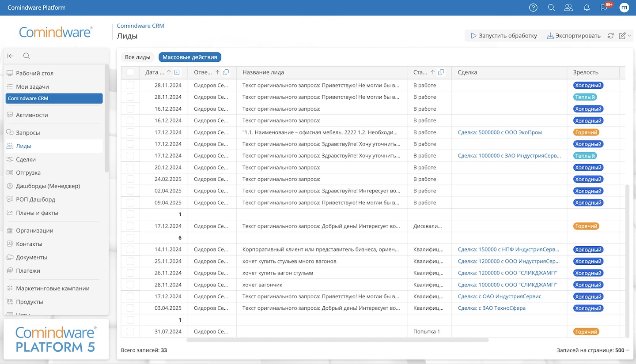This screenshot has height=364, width=636.
Task: Click the Отгрузка icon in sidebar
Action: click(10, 173)
